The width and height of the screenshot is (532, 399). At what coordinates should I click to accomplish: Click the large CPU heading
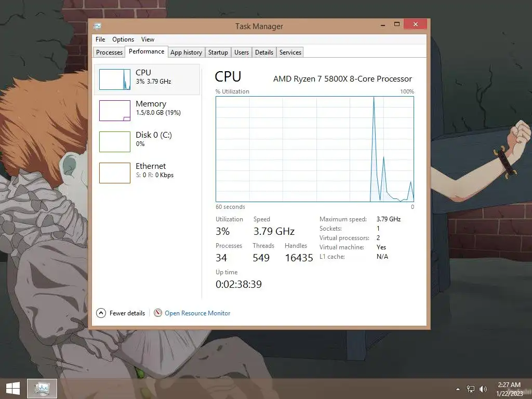pyautogui.click(x=228, y=77)
